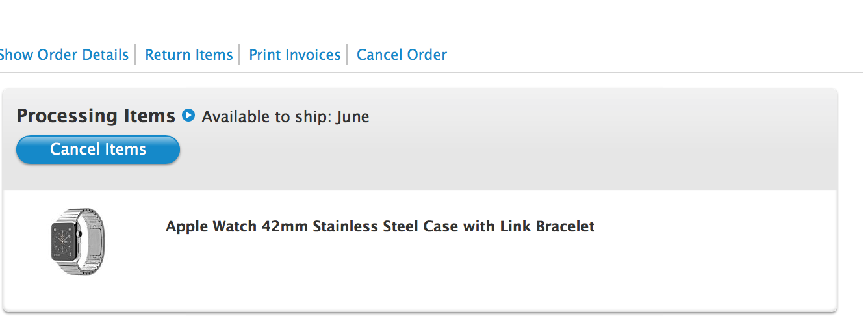This screenshot has width=868, height=316.
Task: Open the Apple Watch product thumbnail
Action: coord(79,242)
